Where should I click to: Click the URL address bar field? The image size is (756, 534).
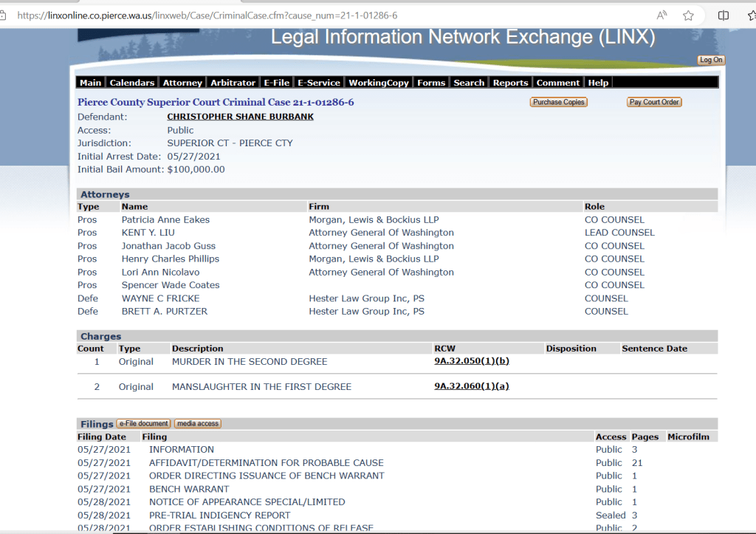click(x=295, y=16)
